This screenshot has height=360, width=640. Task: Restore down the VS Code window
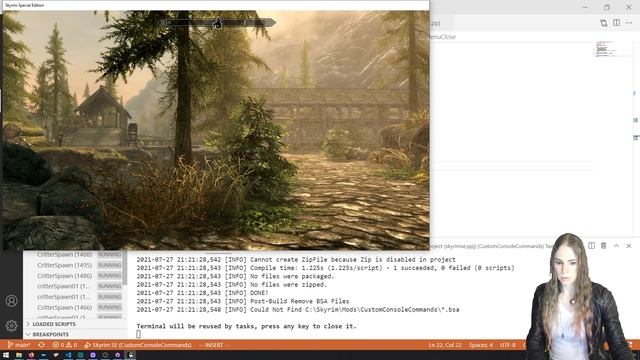pyautogui.click(x=607, y=7)
